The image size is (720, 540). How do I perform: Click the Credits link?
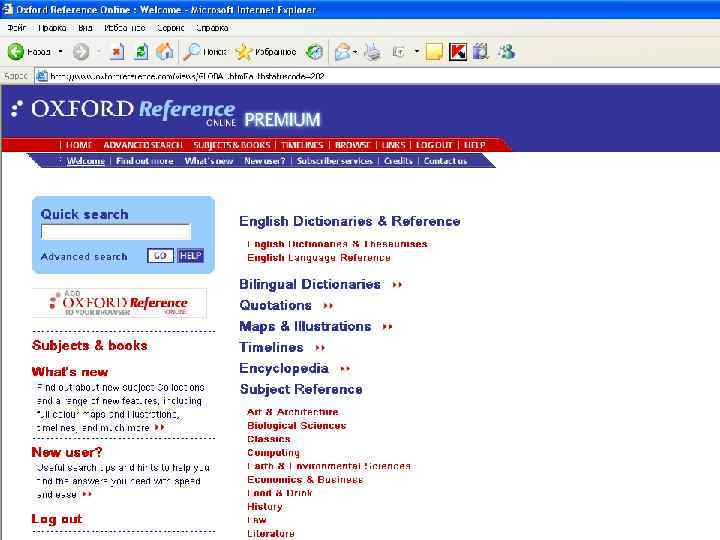pos(398,161)
